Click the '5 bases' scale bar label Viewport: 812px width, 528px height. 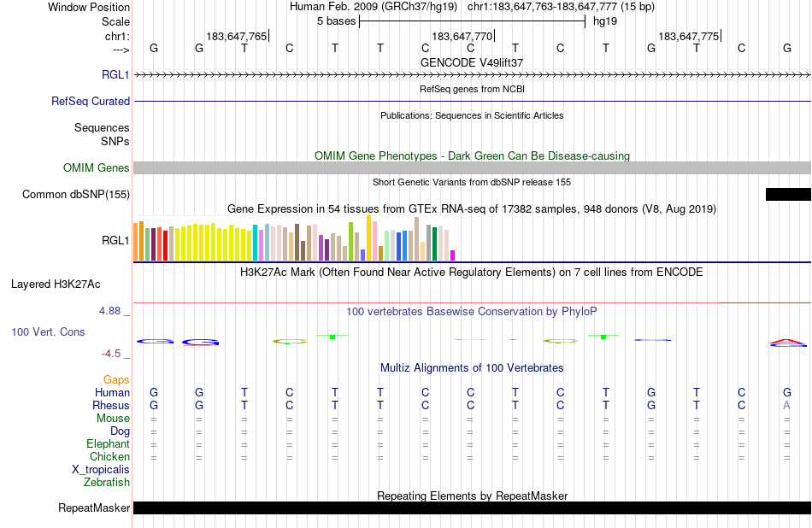337,21
